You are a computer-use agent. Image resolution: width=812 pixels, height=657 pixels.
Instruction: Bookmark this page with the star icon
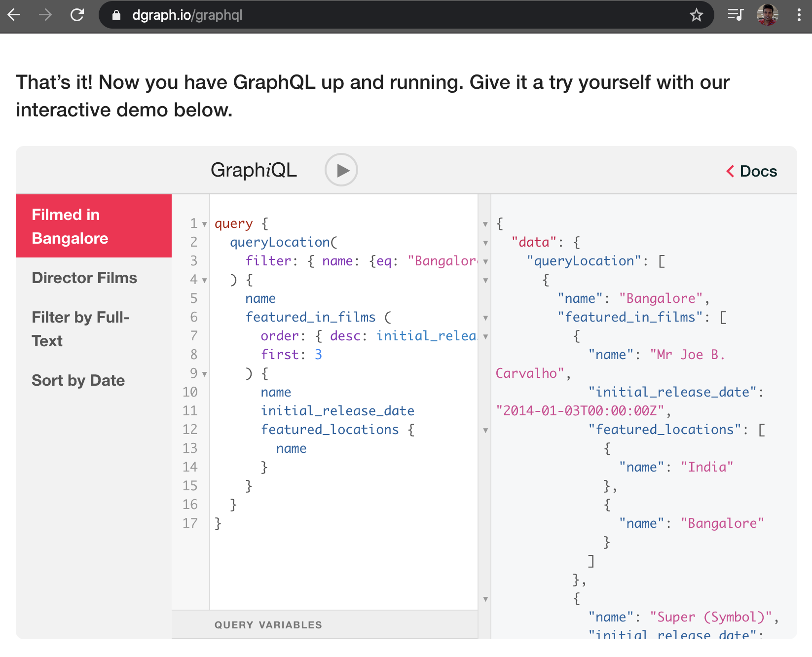point(696,15)
